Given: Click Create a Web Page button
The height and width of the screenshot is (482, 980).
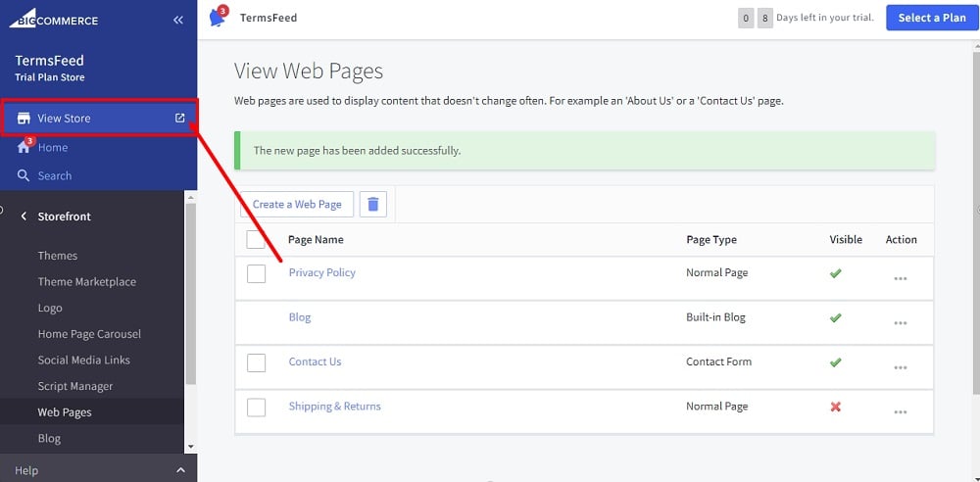Looking at the screenshot, I should click(x=297, y=204).
